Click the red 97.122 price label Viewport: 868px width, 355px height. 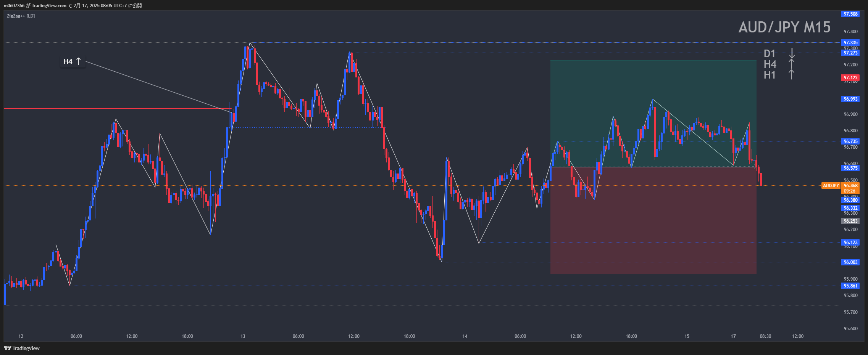pyautogui.click(x=850, y=78)
